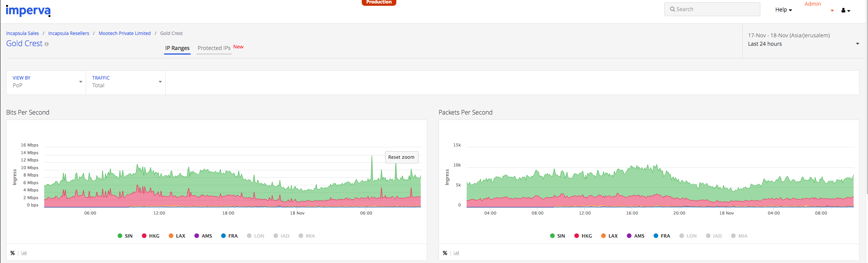Click the Admin link
Screen dimensions: 868x263
[813, 4]
